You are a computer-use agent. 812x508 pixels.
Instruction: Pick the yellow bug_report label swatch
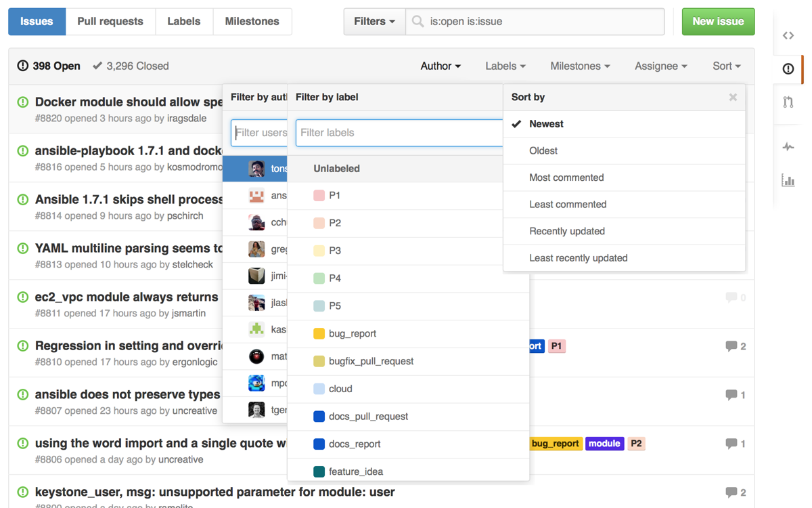pyautogui.click(x=319, y=334)
